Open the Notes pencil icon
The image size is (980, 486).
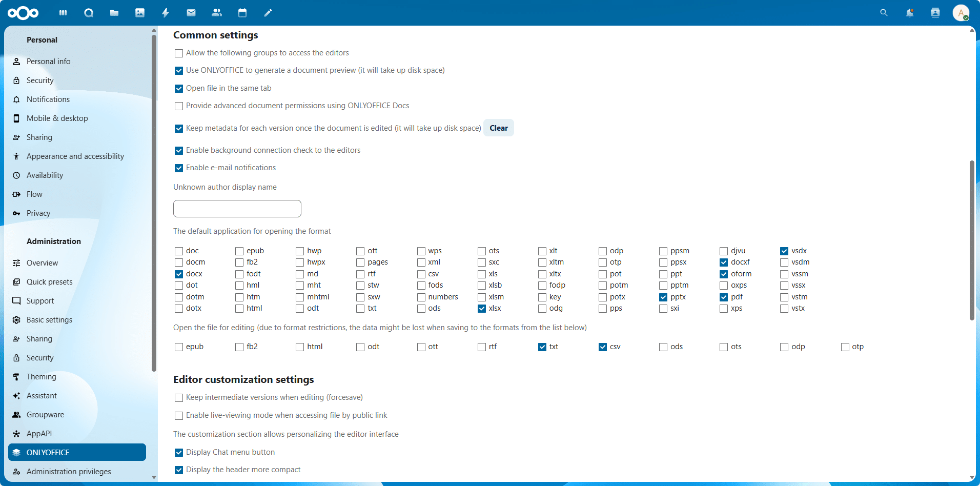(268, 13)
